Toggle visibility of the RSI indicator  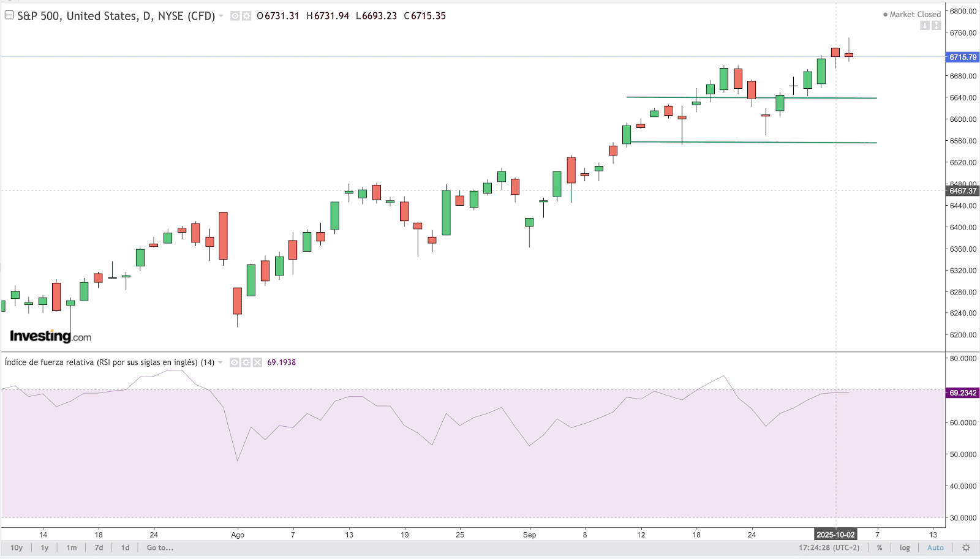[x=235, y=362]
